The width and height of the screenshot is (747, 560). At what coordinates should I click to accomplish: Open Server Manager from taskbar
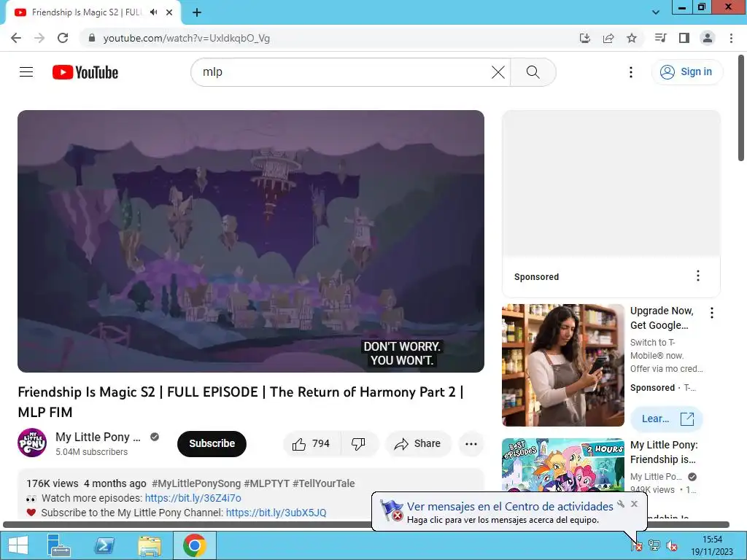click(x=59, y=545)
